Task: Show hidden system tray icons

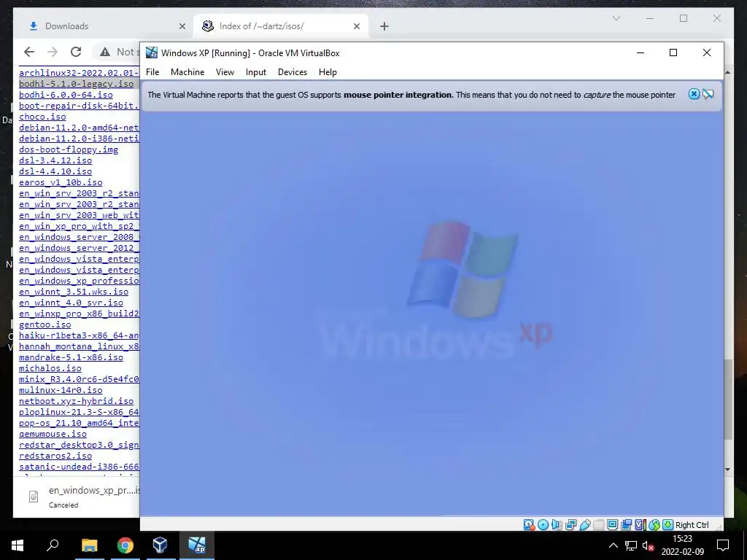Action: tap(614, 545)
